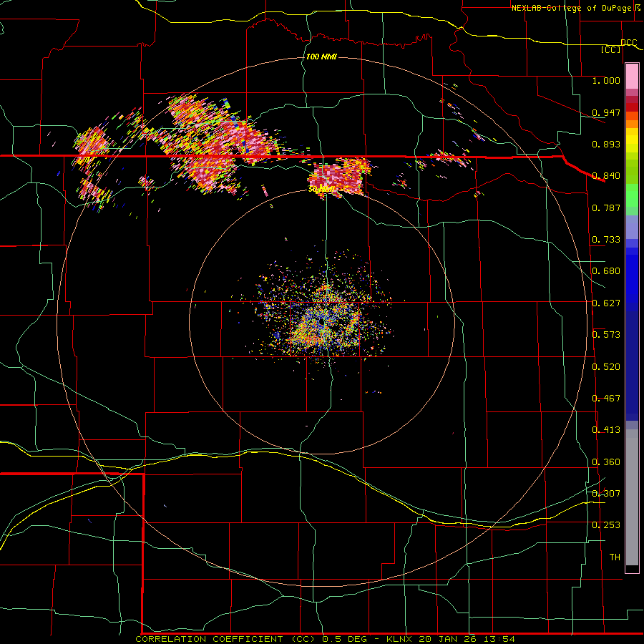
Task: Click the TH label on the scale
Action: point(615,557)
